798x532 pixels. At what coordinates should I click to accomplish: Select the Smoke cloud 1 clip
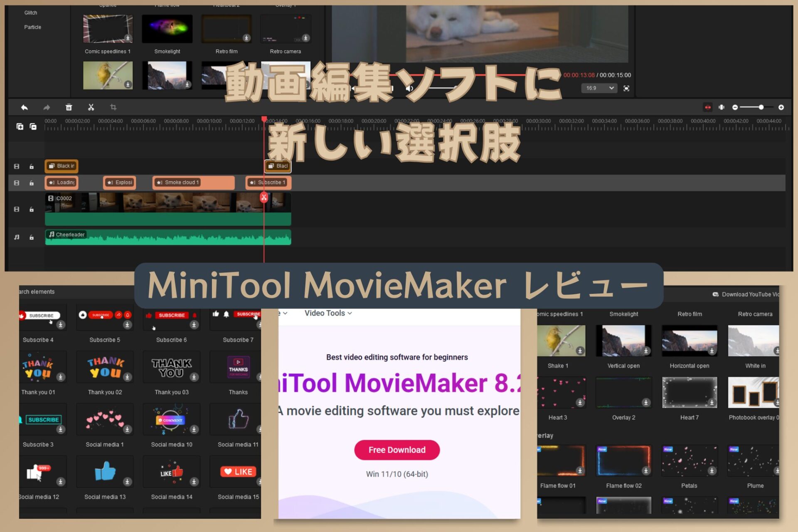click(194, 182)
